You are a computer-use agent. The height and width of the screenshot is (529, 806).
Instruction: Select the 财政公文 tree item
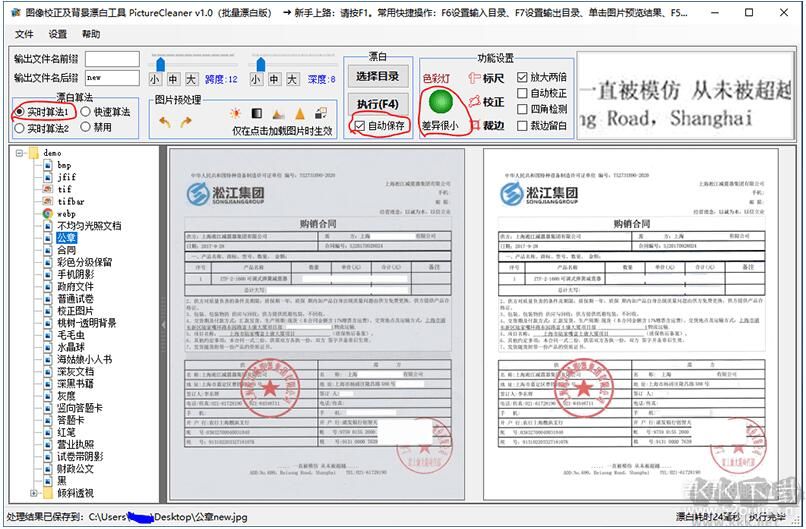click(75, 468)
